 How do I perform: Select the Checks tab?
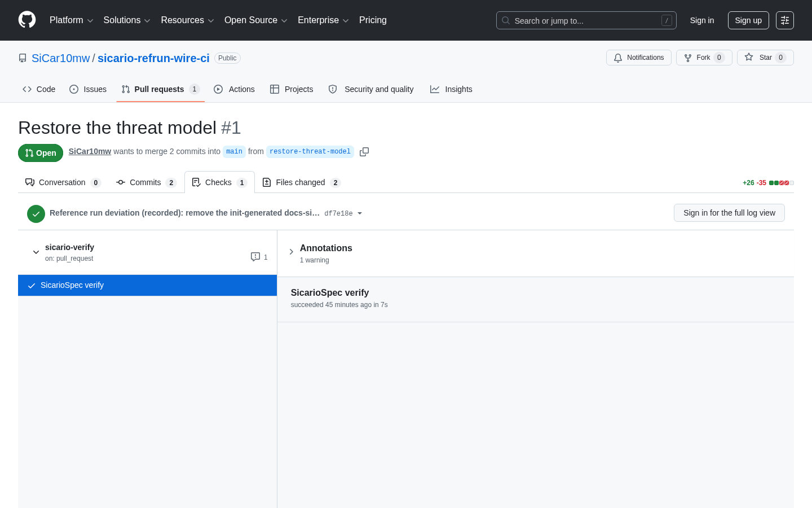pyautogui.click(x=219, y=182)
